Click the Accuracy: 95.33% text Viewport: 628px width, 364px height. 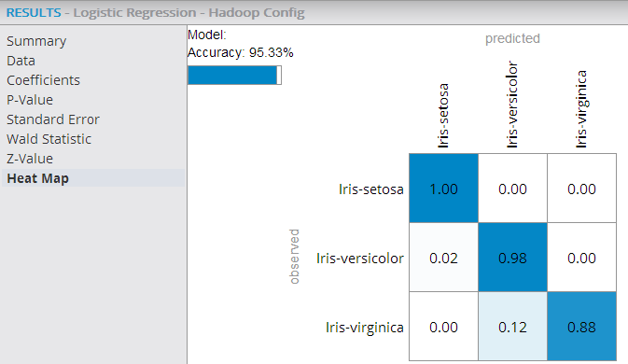[x=241, y=52]
